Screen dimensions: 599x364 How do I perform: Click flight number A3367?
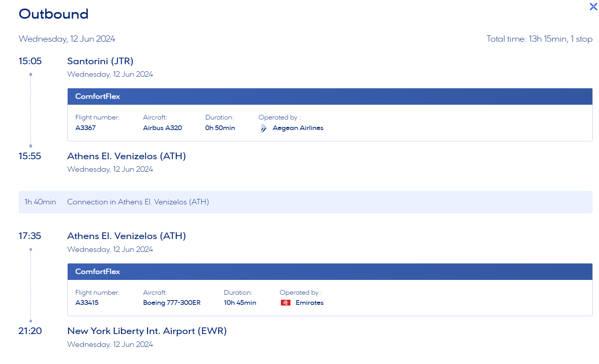click(86, 128)
